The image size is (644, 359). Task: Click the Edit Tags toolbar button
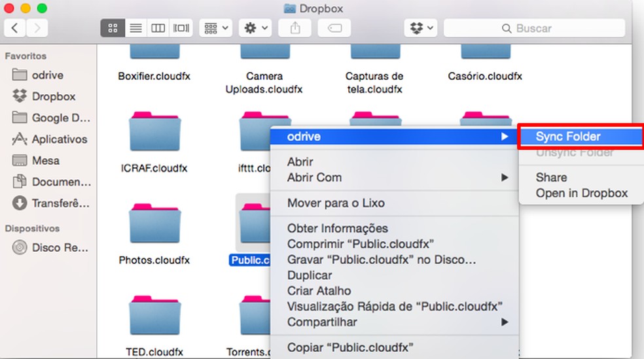334,28
